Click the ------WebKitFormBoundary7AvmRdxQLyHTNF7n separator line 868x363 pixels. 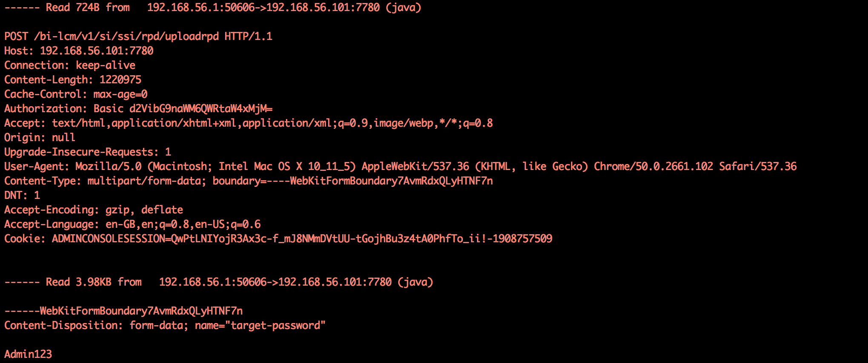coord(123,311)
